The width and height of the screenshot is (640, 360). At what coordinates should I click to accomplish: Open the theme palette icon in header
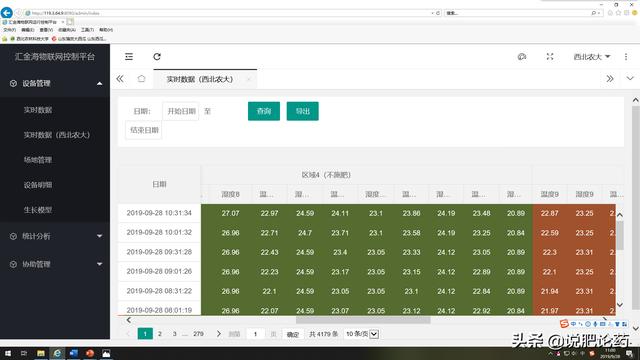[x=522, y=57]
